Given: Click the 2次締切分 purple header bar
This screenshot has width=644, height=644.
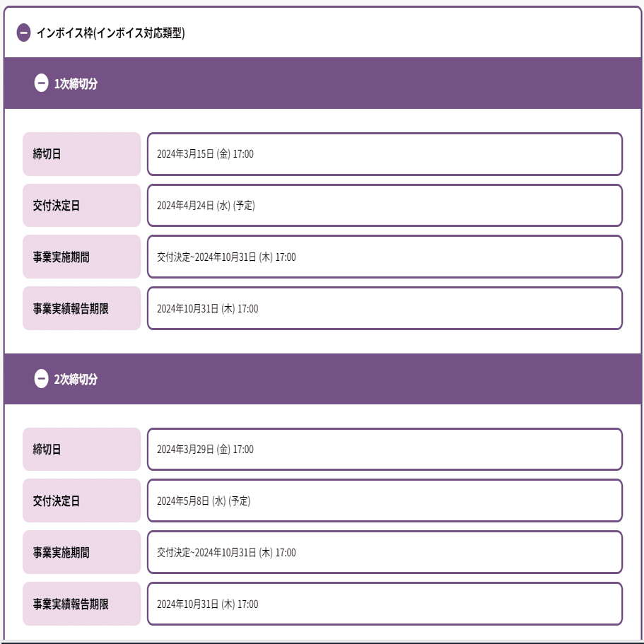Looking at the screenshot, I should point(322,379).
